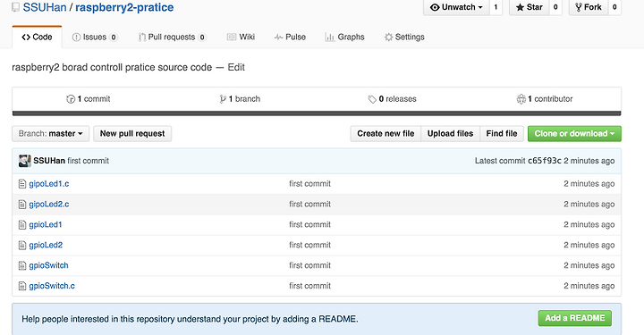This screenshot has height=335, width=644.
Task: Click the stargazers count next to Star
Action: coord(555,7)
